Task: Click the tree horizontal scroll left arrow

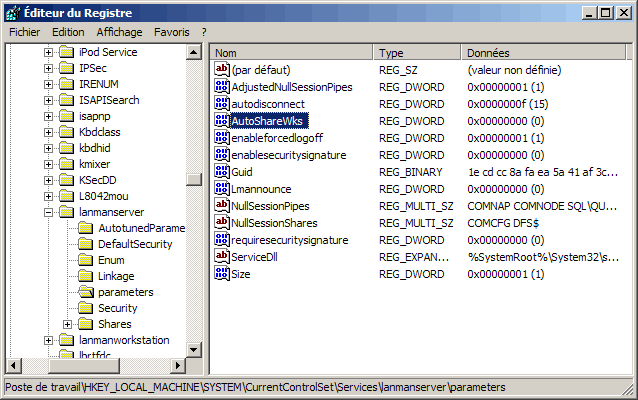Action: tap(13, 365)
